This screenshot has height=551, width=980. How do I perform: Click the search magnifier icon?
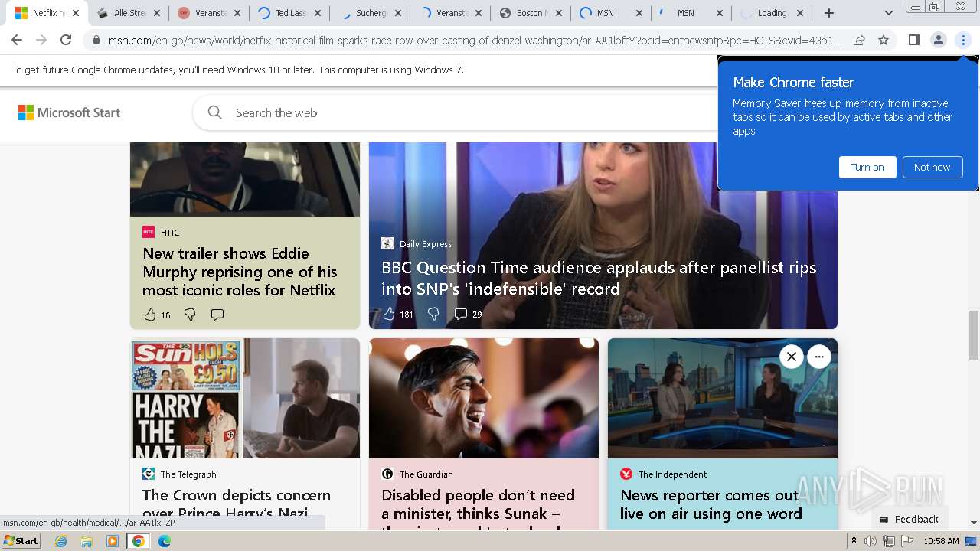215,112
